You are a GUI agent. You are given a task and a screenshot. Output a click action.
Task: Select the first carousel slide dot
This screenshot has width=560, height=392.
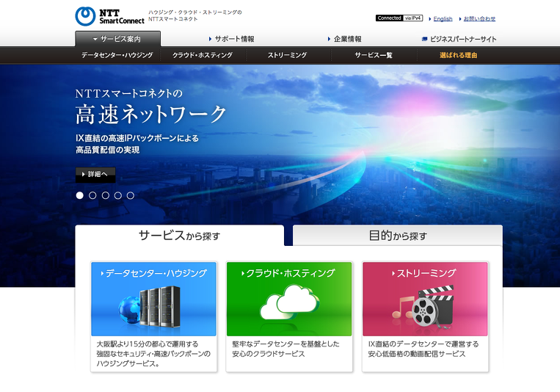click(x=80, y=195)
